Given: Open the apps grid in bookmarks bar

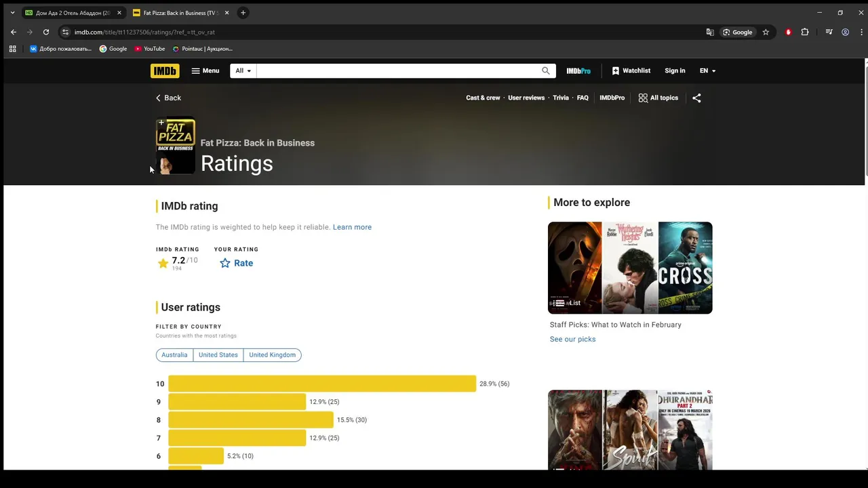Looking at the screenshot, I should click(12, 49).
